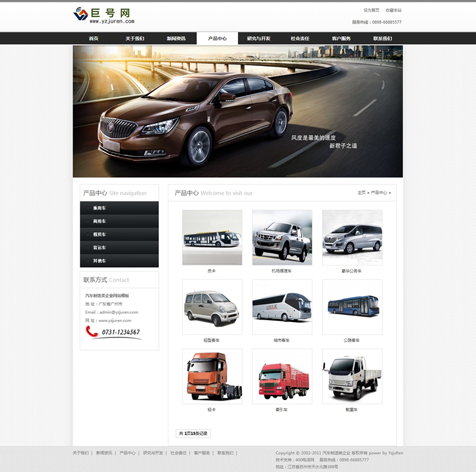Choose 载货车 category in the sidebar
This screenshot has width=476, height=472.
(99, 235)
